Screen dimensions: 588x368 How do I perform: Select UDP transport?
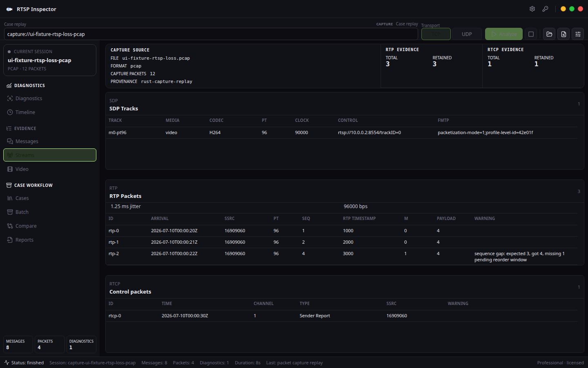tap(467, 34)
